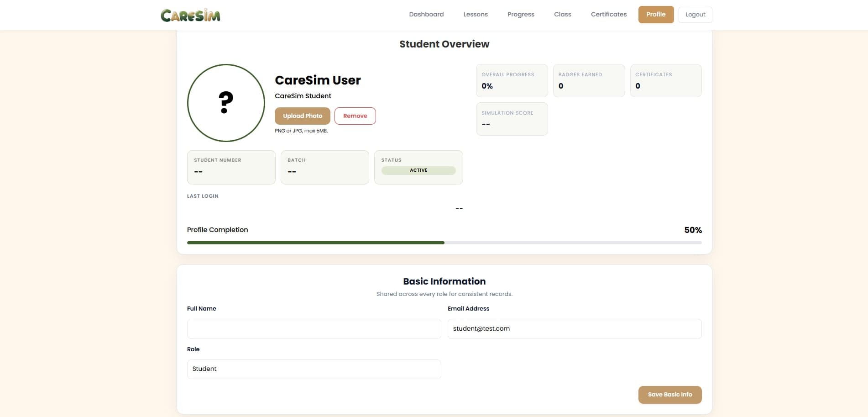Viewport: 868px width, 417px height.
Task: Select the Role field showing Student
Action: [314, 369]
